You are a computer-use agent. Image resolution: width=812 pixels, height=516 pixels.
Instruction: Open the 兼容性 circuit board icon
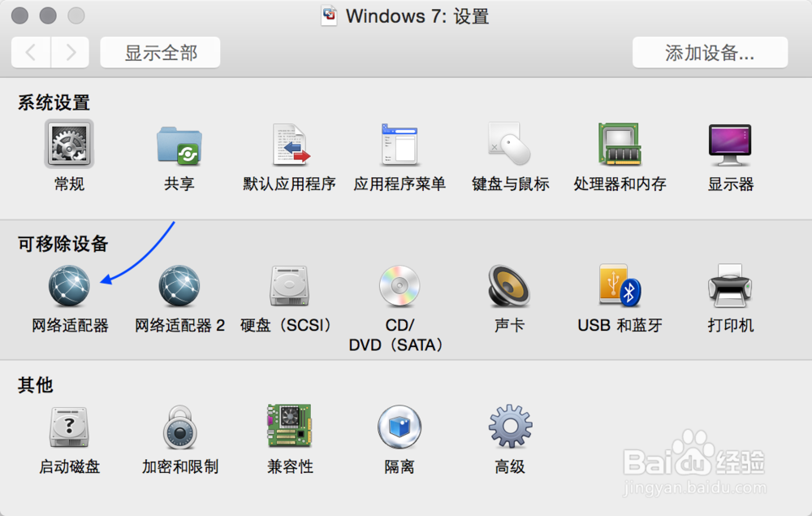(x=289, y=426)
